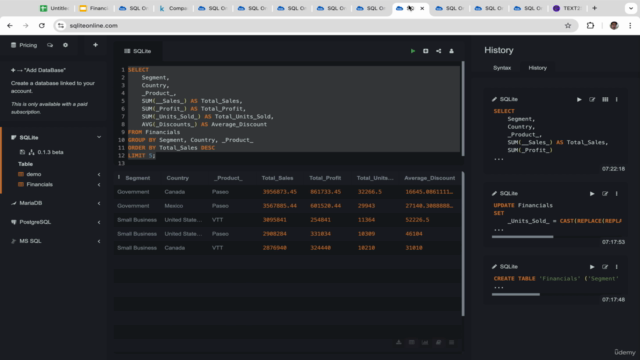Image resolution: width=640 pixels, height=360 pixels.
Task: Click the Total_Sales value 3956873.45
Action: tap(280, 192)
